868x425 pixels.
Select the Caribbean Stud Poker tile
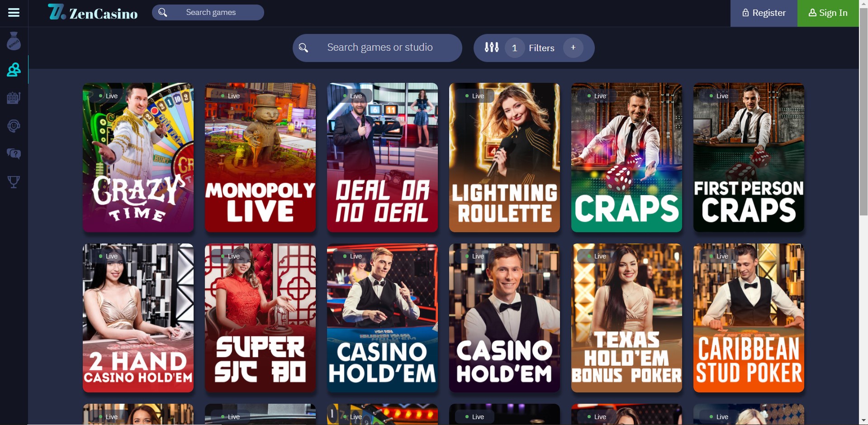749,318
